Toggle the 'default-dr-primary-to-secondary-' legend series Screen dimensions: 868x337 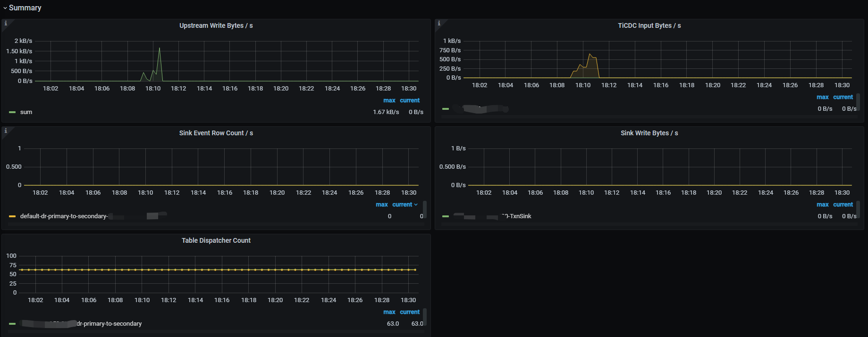coord(93,216)
